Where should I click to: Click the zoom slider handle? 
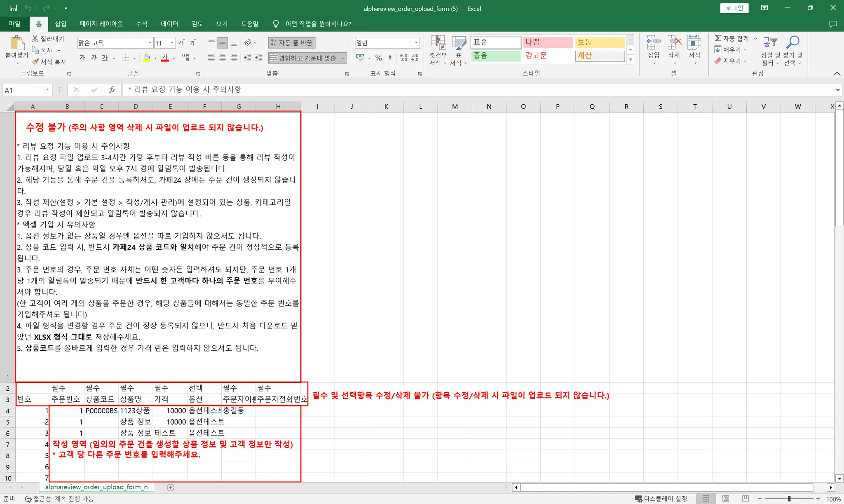(789, 499)
